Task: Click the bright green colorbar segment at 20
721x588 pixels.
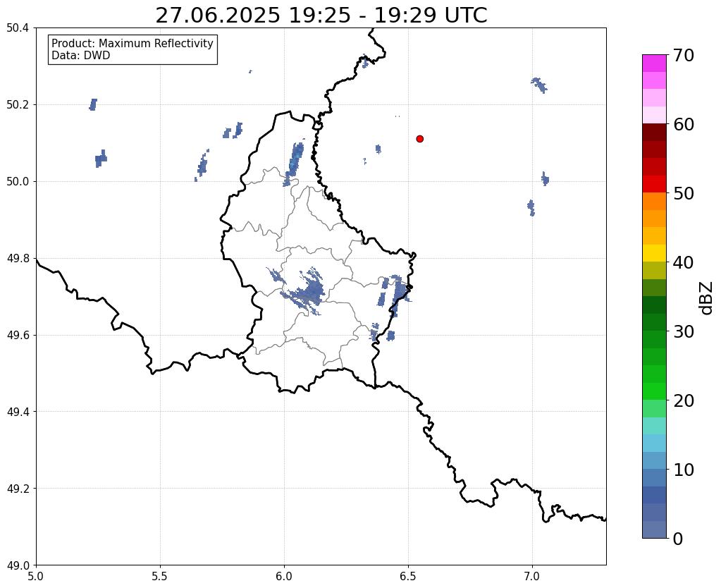Action: pos(654,391)
